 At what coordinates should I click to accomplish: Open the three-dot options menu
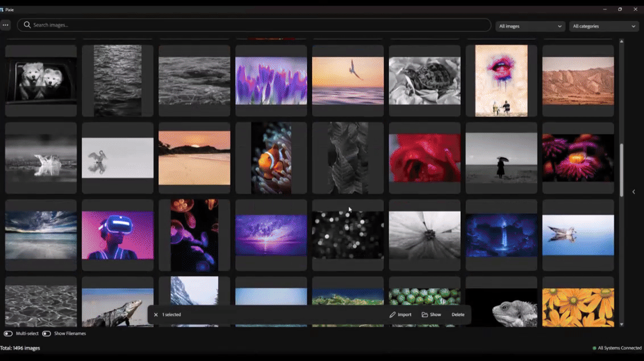6,25
